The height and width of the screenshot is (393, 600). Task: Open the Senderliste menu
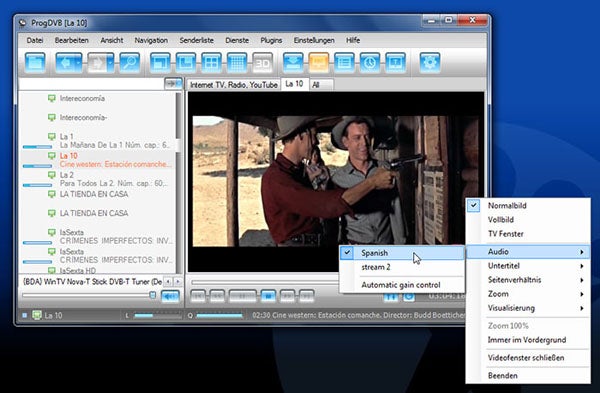coord(197,40)
